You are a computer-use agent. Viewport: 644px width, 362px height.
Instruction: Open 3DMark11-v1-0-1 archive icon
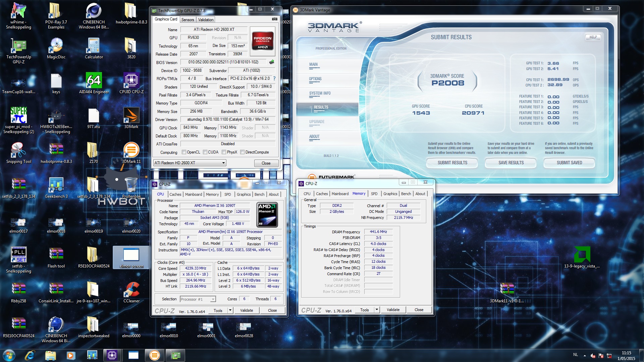507,292
